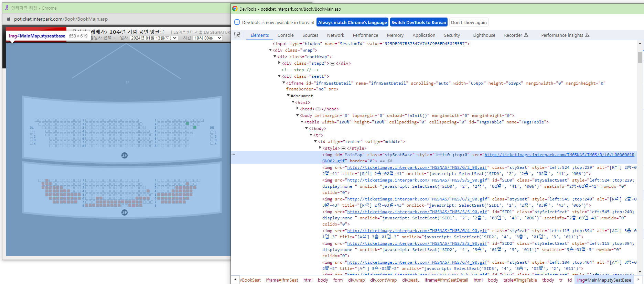Click the Recorder experimental flask icon

pyautogui.click(x=526, y=35)
